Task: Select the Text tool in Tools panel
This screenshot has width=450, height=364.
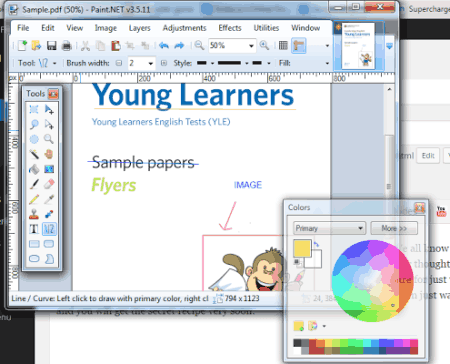Action: pos(34,229)
